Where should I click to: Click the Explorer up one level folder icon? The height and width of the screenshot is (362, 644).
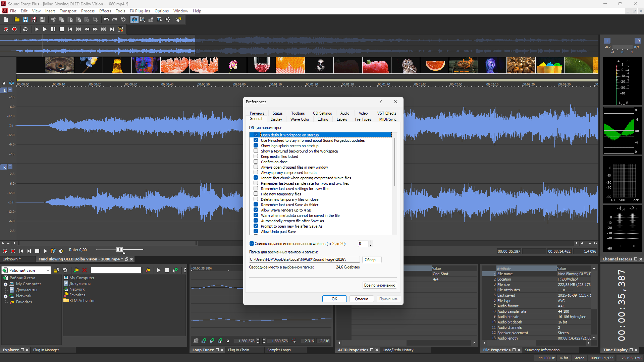pyautogui.click(x=56, y=270)
